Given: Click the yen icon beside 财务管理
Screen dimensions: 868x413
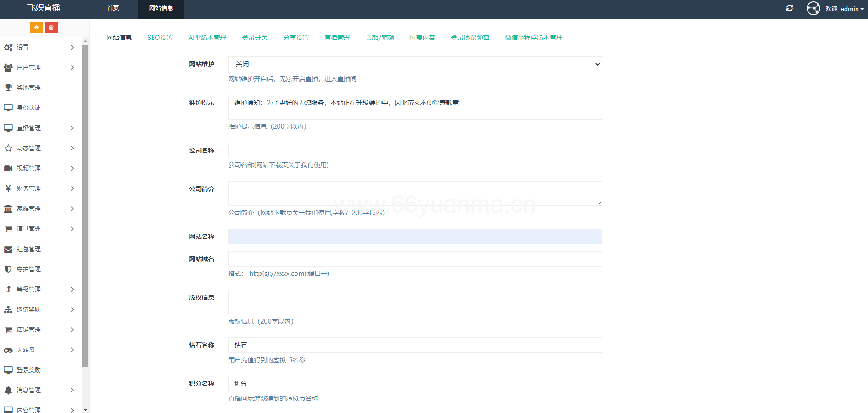Looking at the screenshot, I should click(8, 188).
